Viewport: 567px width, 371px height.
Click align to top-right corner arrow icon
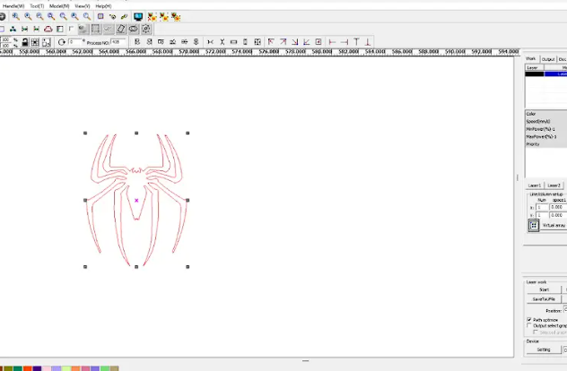point(283,42)
